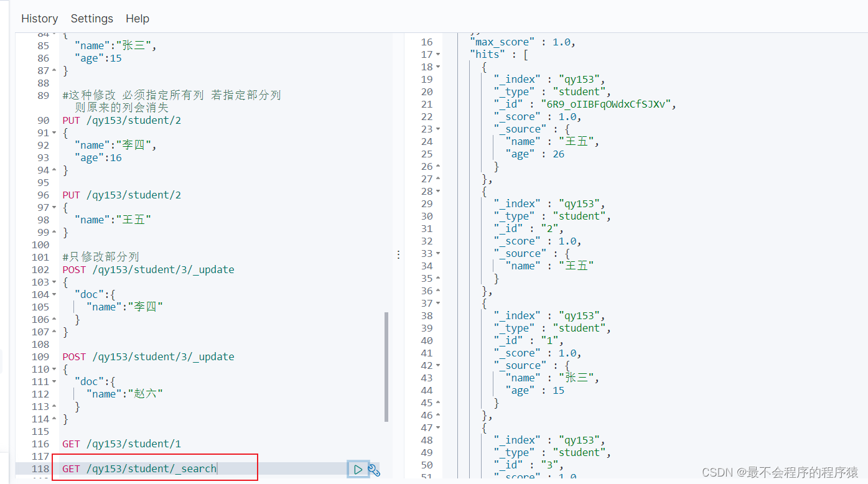Viewport: 868px width, 484px height.
Task: Click the fold-end arrow at output line 45
Action: click(438, 403)
